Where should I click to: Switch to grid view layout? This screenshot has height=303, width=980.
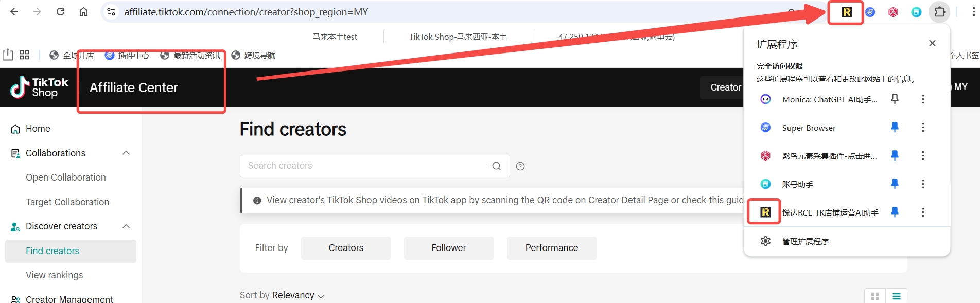click(x=875, y=296)
